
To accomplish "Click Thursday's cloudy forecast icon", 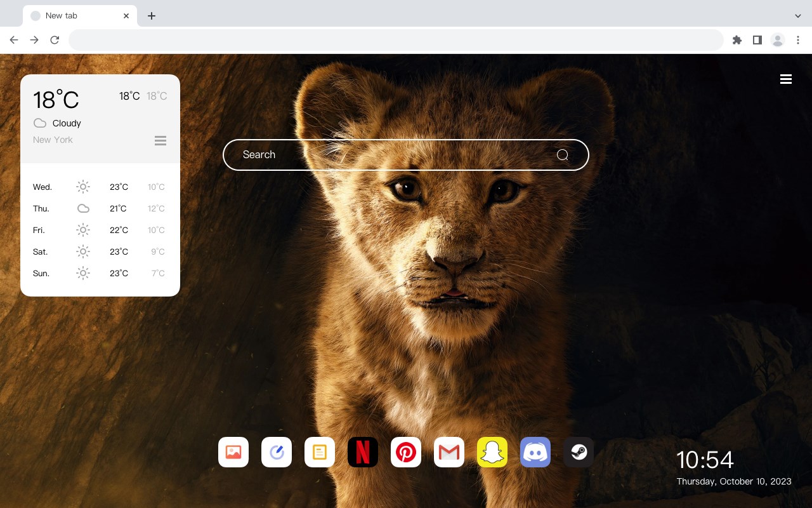I will (83, 208).
